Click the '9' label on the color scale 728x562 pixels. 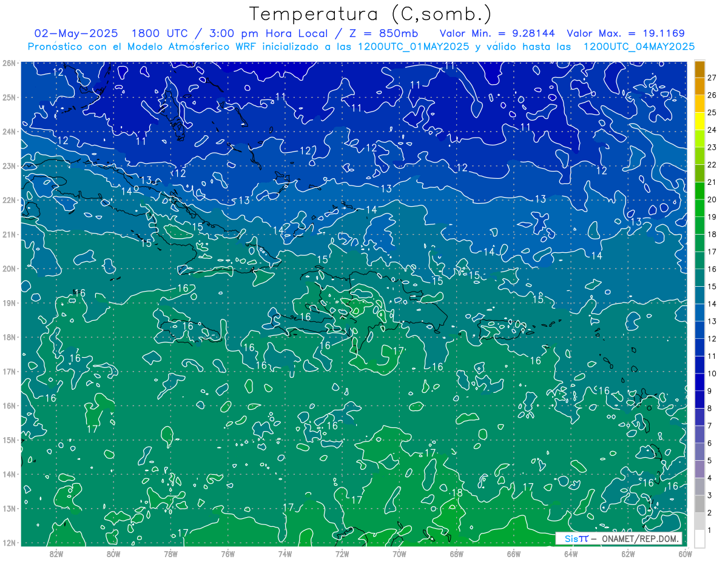pos(710,391)
